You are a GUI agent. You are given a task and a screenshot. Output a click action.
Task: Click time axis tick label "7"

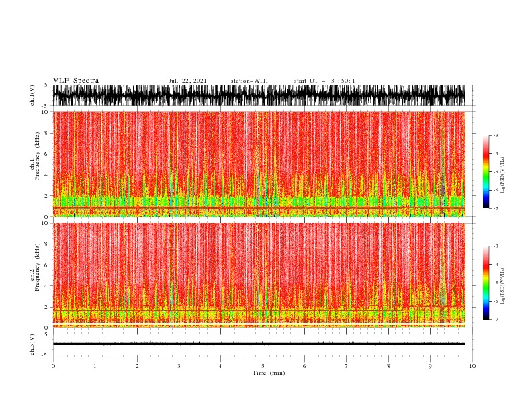pos(347,366)
